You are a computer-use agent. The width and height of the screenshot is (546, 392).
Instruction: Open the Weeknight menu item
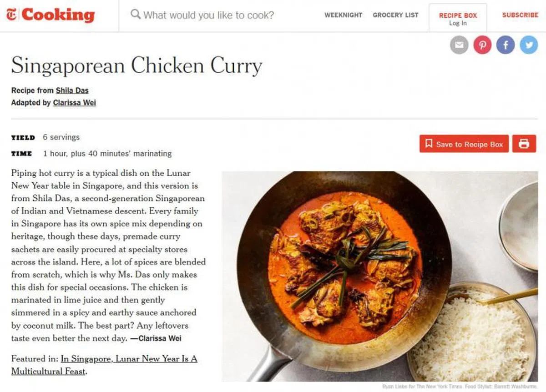click(344, 15)
